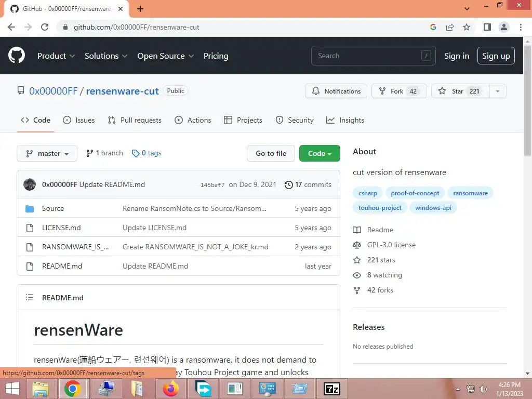Open the Security tab
532x399 pixels.
[295, 120]
